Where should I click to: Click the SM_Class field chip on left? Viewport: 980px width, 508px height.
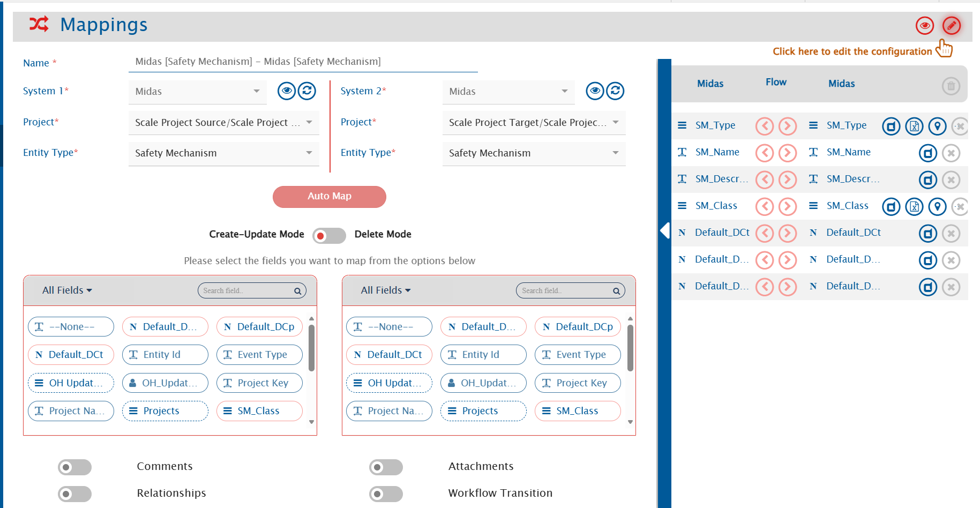(259, 411)
